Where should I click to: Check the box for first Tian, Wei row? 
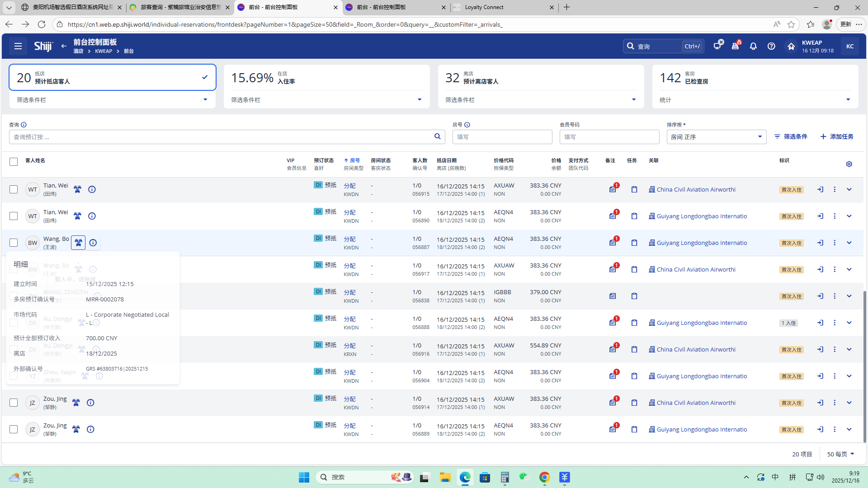point(14,190)
